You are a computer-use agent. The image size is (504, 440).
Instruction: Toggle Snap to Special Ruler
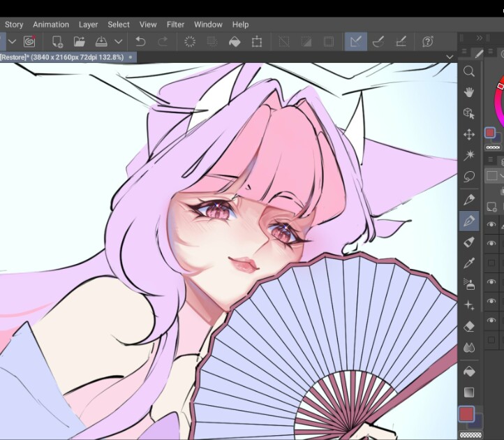[378, 41]
